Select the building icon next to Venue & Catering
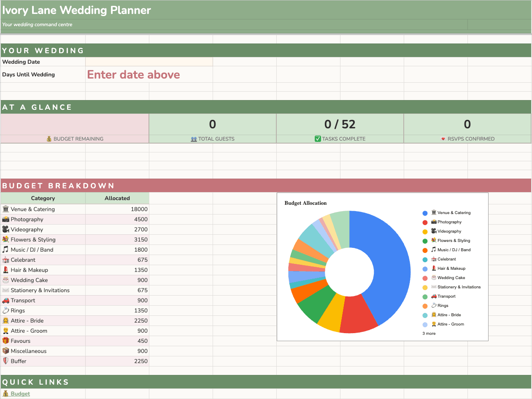Image resolution: width=532 pixels, height=399 pixels. (5, 209)
